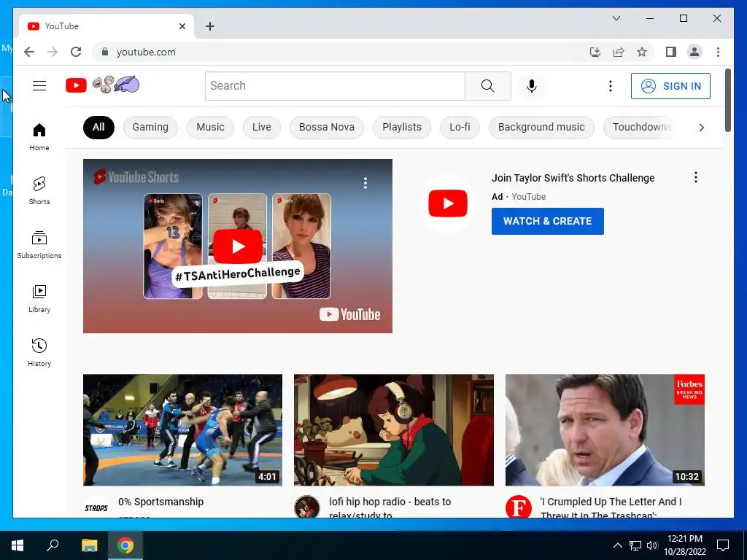Click the STROPS channel avatar
Image resolution: width=747 pixels, height=560 pixels.
pos(96,507)
